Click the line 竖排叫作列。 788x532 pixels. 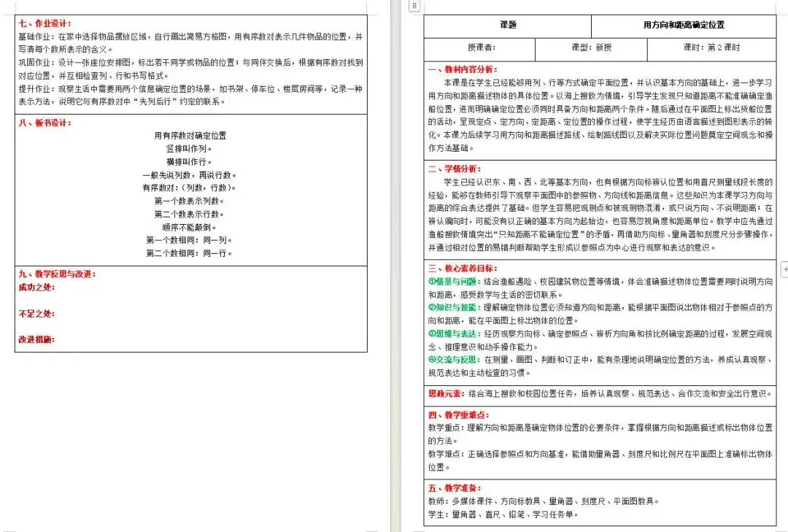coord(189,148)
